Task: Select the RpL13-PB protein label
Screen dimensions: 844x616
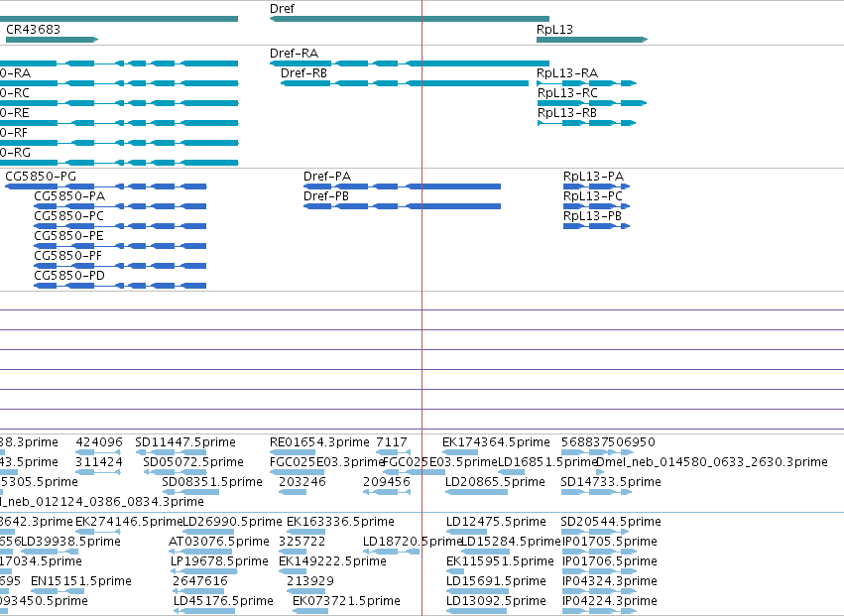Action: tap(592, 216)
